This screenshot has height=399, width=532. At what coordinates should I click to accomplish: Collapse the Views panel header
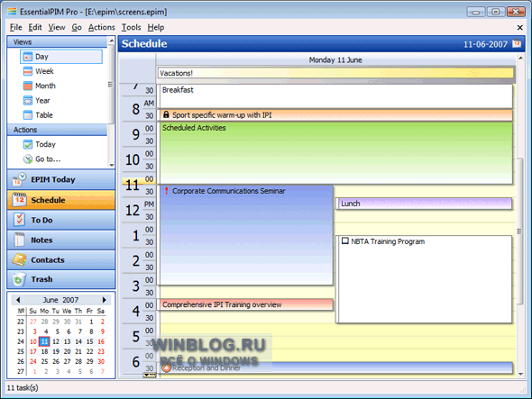57,42
